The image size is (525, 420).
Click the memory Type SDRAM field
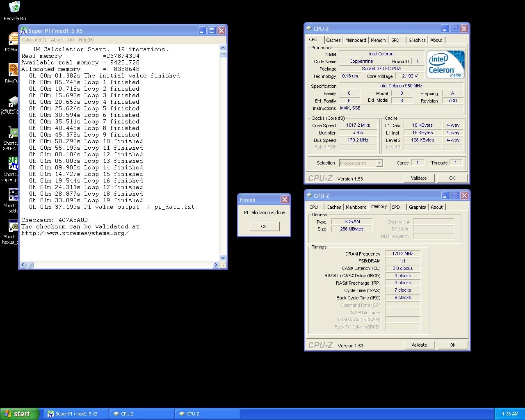click(x=352, y=221)
